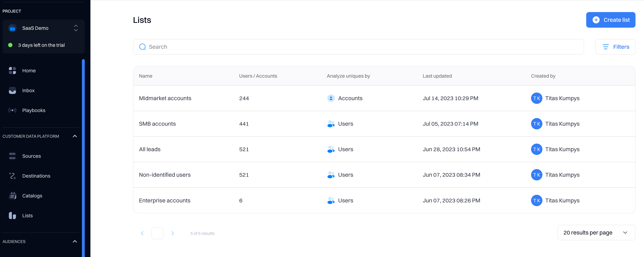
Task: Click the Catalogs icon
Action: (x=12, y=196)
